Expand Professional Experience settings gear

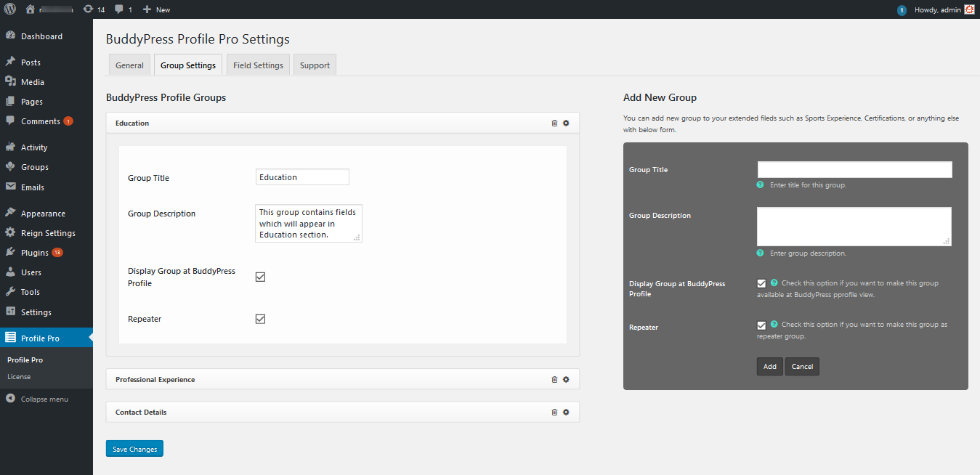566,379
